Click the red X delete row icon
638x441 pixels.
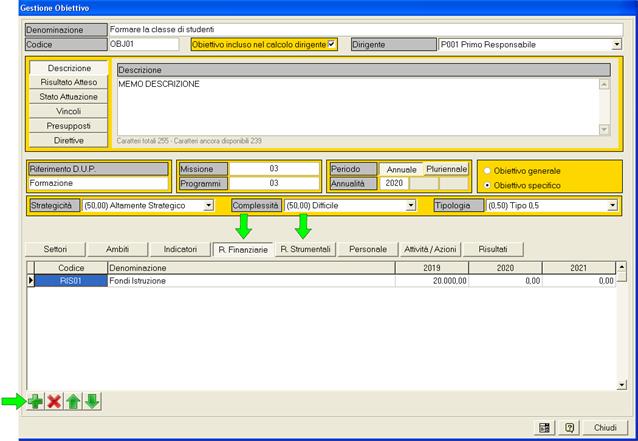[54, 401]
